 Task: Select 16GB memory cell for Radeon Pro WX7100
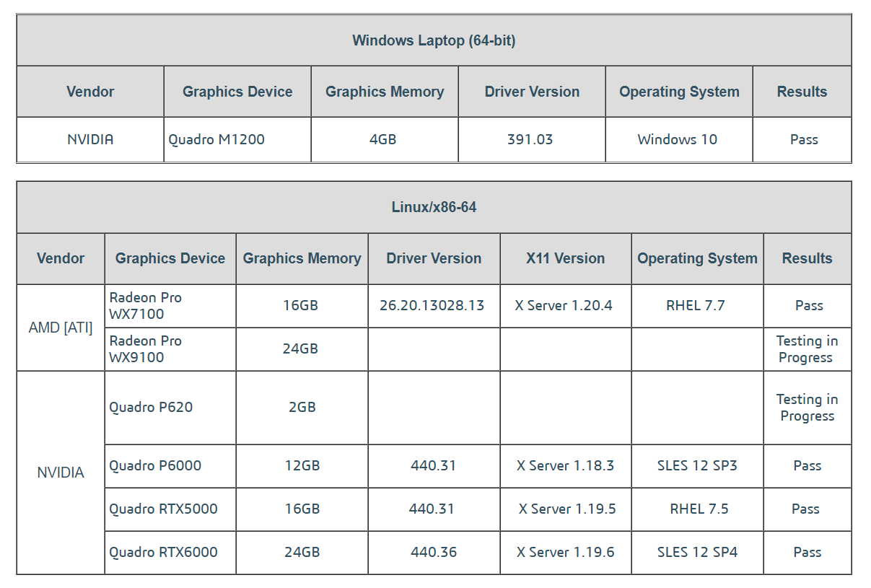[x=302, y=306]
